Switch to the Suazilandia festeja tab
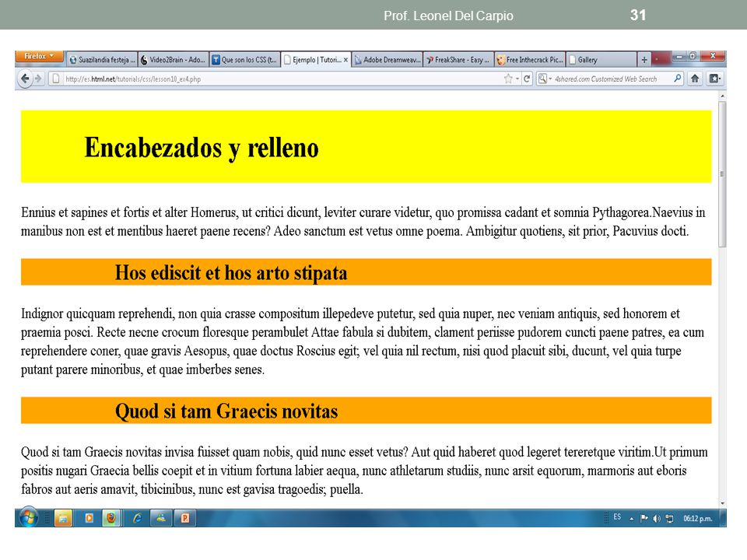Viewport: 747px width, 560px height. [x=102, y=60]
